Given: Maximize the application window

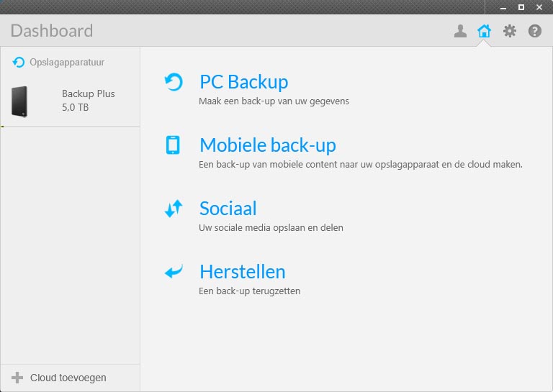Looking at the screenshot, I should tap(521, 7).
